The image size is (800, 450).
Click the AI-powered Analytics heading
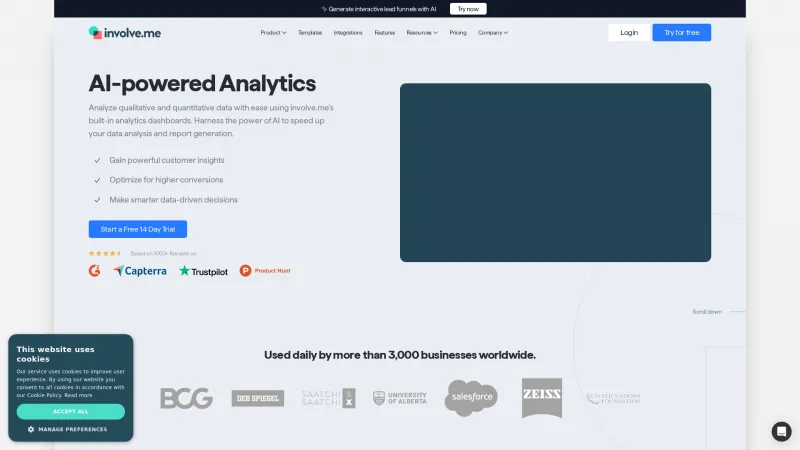point(202,83)
